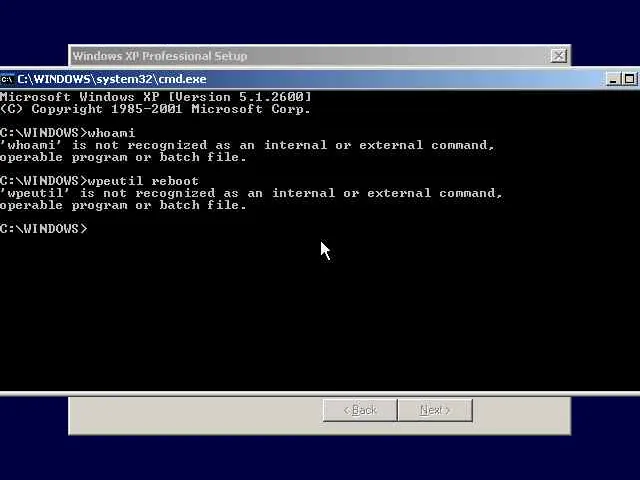Click the cmd.exe window system icon

click(x=7, y=79)
